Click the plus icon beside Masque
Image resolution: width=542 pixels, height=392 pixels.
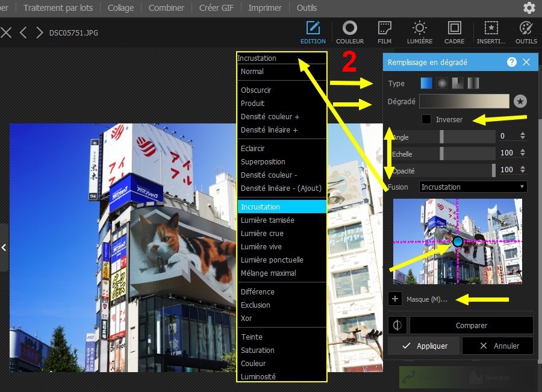(394, 299)
